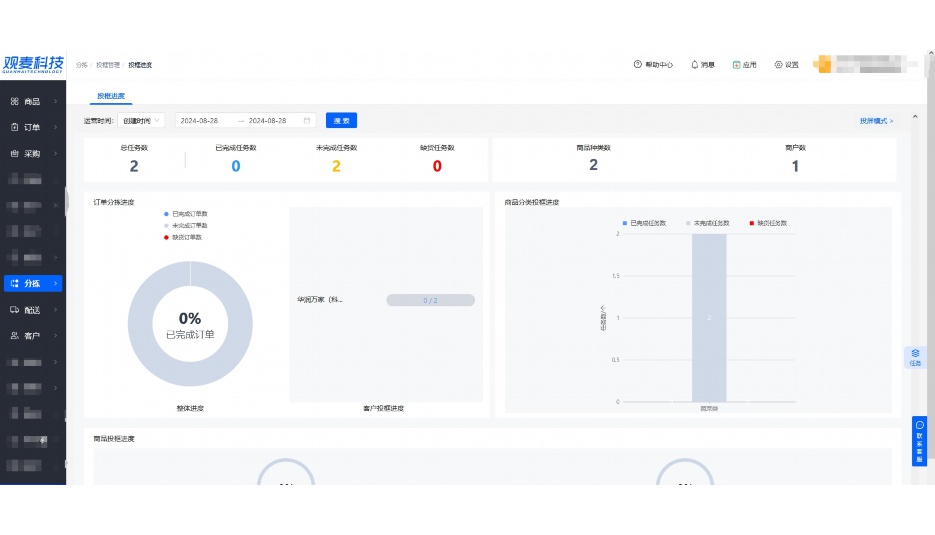Viewport: 935px width, 535px height.
Task: Expand the 分拣 menu chevron
Action: (x=55, y=283)
